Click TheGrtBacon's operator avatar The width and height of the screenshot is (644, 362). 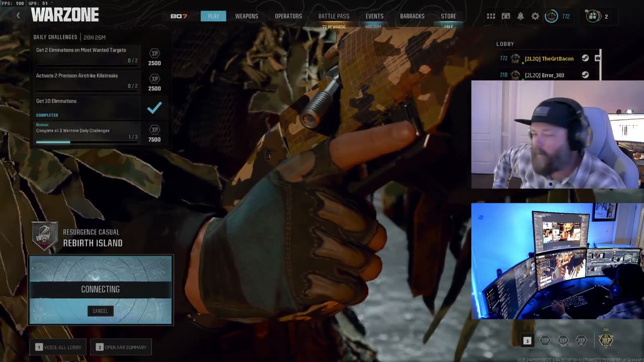pyautogui.click(x=515, y=58)
